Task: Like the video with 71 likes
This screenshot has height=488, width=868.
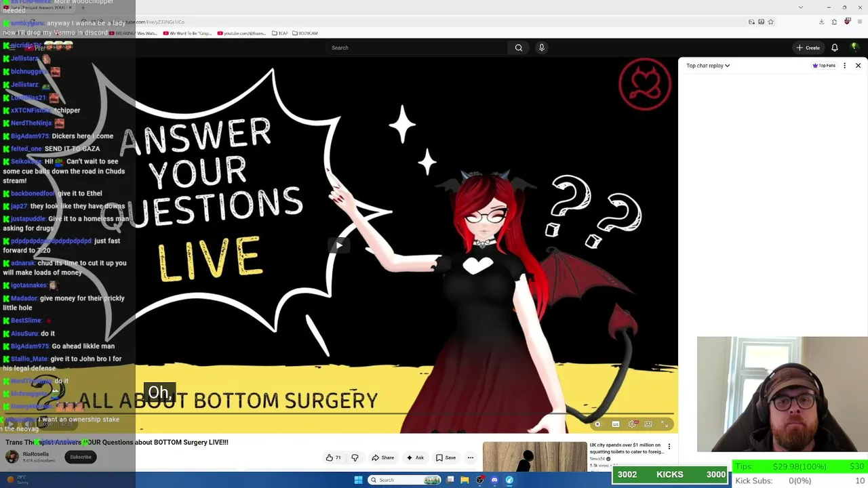Action: click(333, 457)
